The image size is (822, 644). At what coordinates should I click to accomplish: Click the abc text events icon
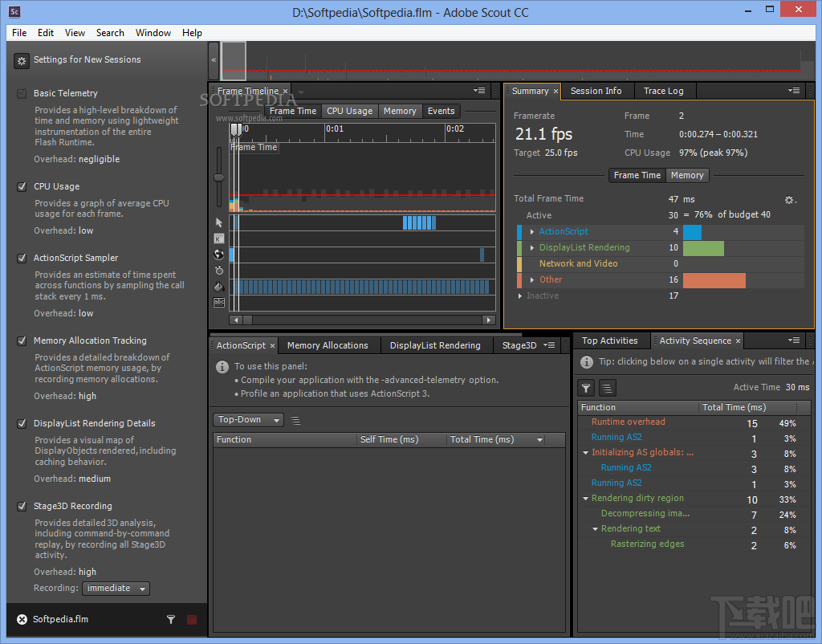218,302
